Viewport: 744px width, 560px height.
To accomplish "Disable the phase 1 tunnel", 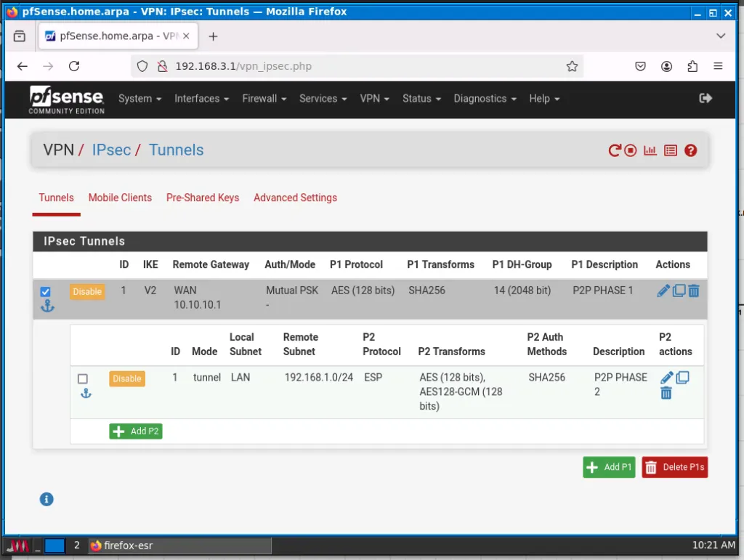I will [x=87, y=291].
